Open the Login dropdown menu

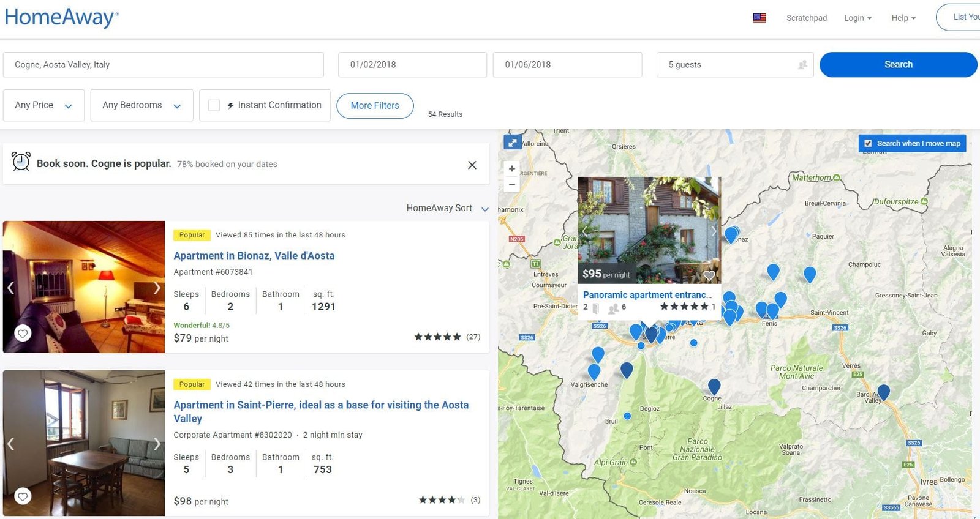click(858, 18)
